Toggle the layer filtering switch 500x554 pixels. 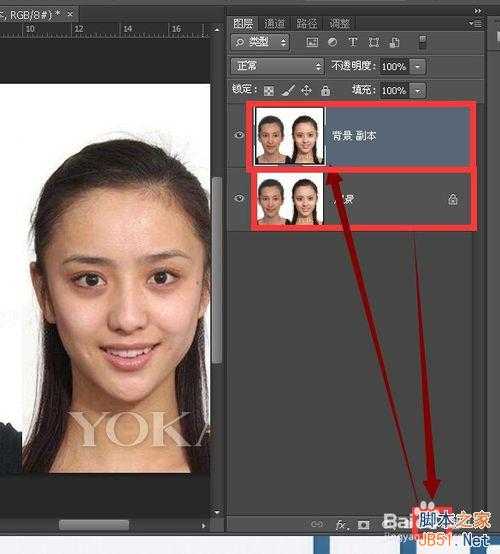422,42
